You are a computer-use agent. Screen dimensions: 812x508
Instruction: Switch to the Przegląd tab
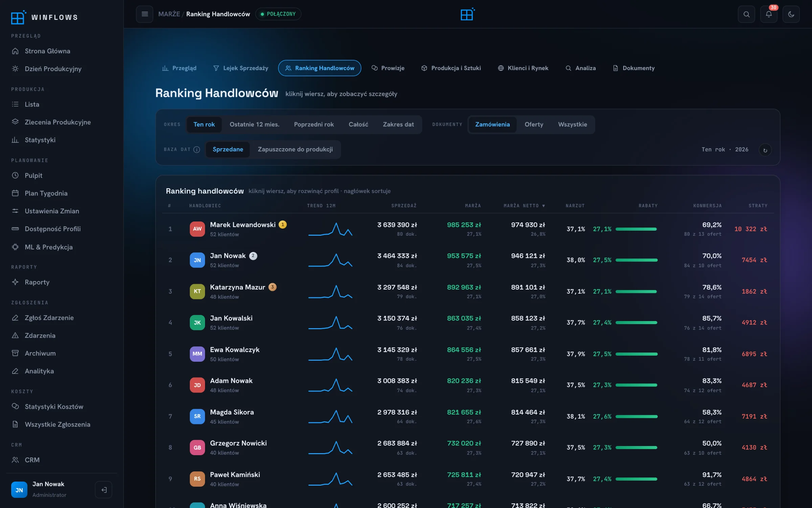(179, 68)
